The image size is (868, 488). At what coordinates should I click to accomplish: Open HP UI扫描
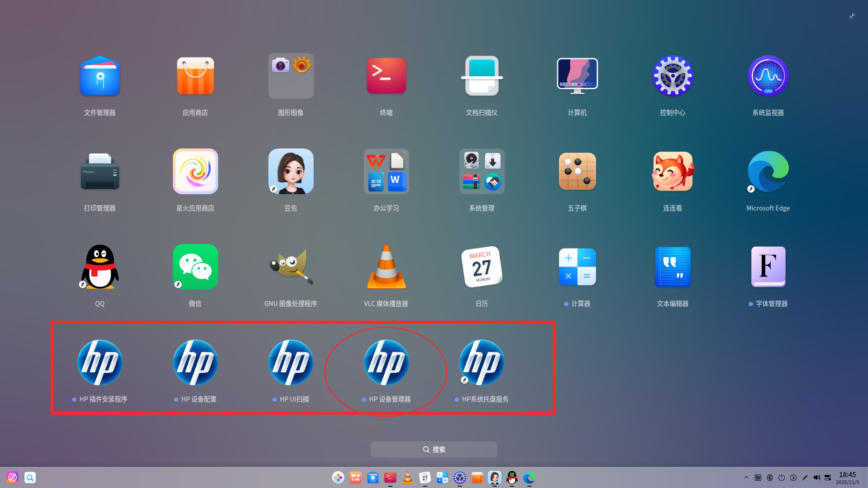[291, 363]
